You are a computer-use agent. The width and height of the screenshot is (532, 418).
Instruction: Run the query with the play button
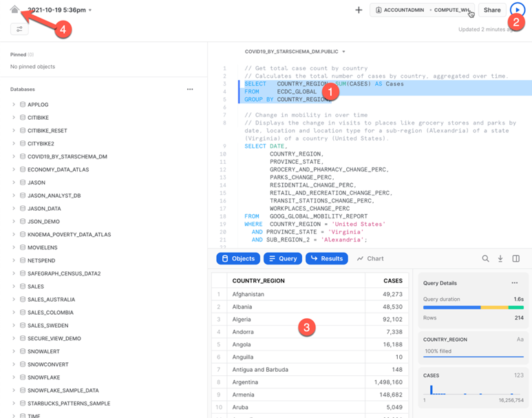click(518, 10)
